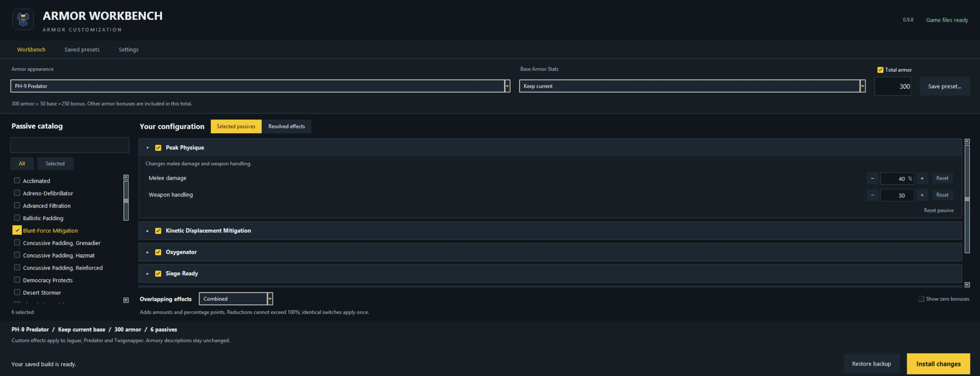Enable Show zero bonuses checkbox
The height and width of the screenshot is (376, 980).
pos(921,299)
